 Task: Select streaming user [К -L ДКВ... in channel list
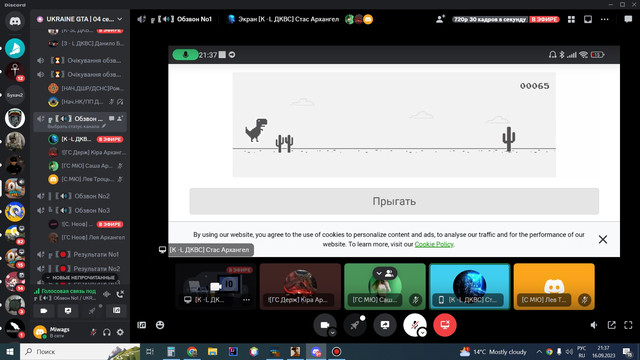pos(86,139)
